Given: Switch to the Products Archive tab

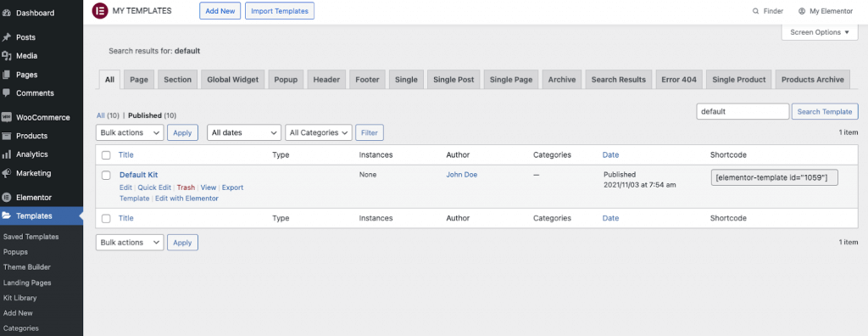Looking at the screenshot, I should (813, 79).
